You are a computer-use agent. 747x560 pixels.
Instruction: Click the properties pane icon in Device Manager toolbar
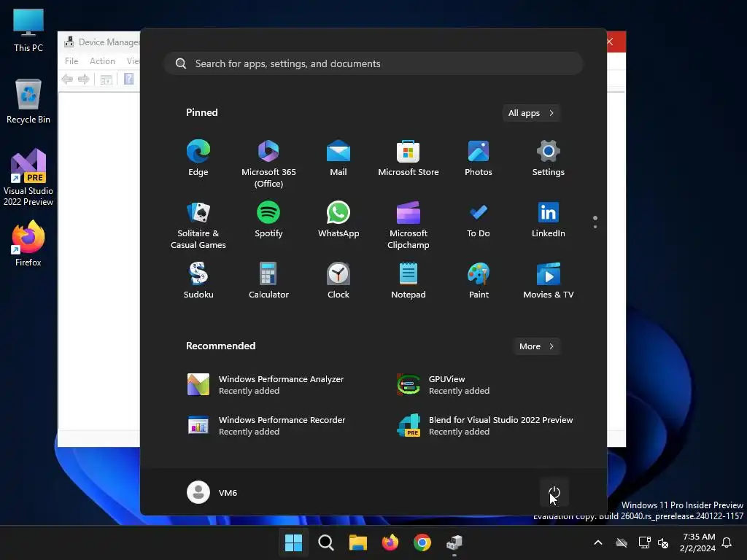pyautogui.click(x=106, y=79)
